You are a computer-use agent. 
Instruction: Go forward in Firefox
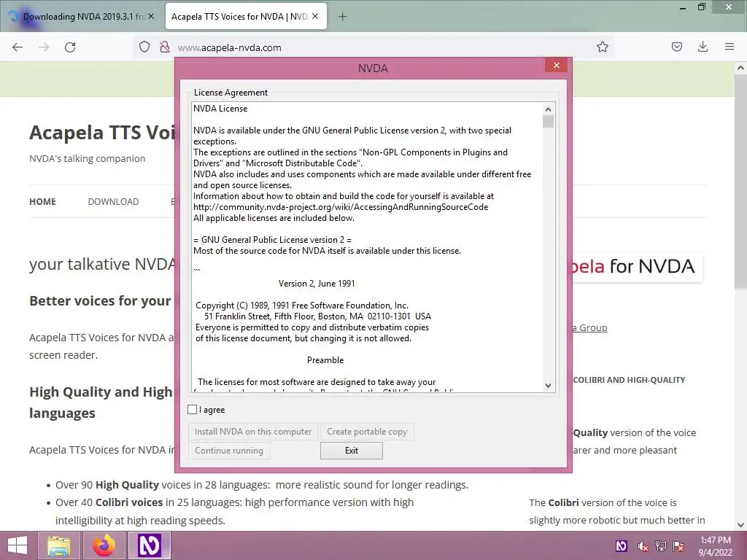coord(44,47)
